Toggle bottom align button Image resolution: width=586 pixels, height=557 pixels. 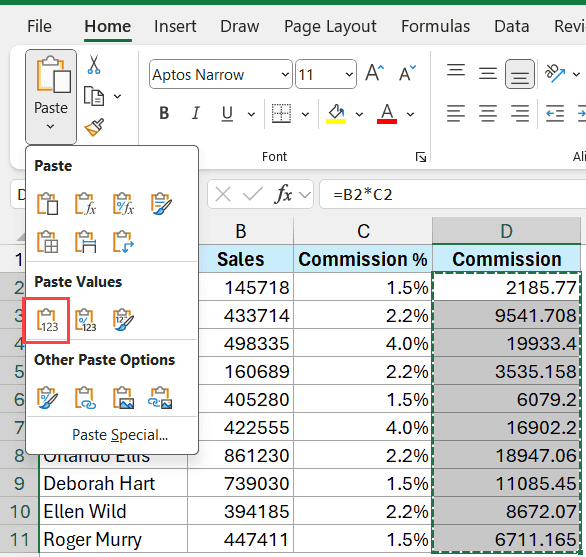[519, 74]
